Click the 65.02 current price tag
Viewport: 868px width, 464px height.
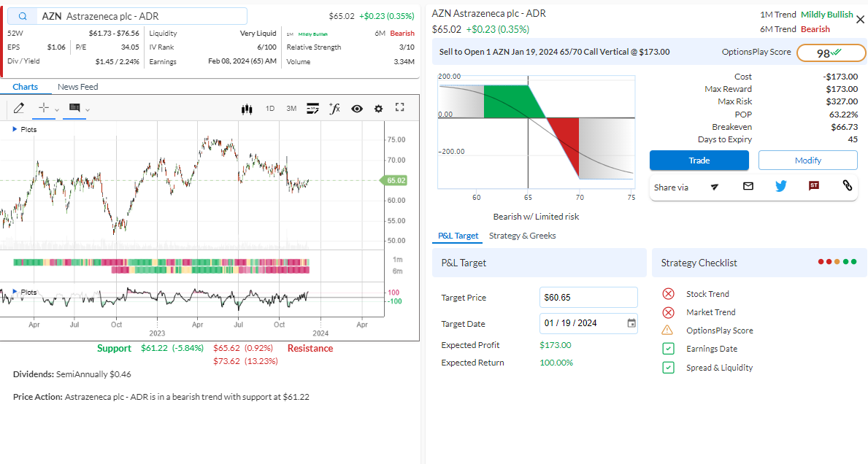click(393, 180)
